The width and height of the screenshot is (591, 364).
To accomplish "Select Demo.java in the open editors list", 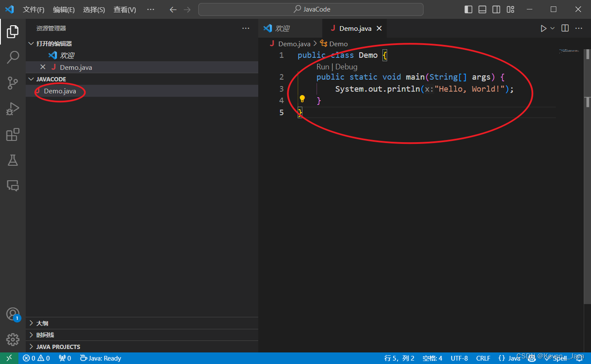I will pos(142,67).
